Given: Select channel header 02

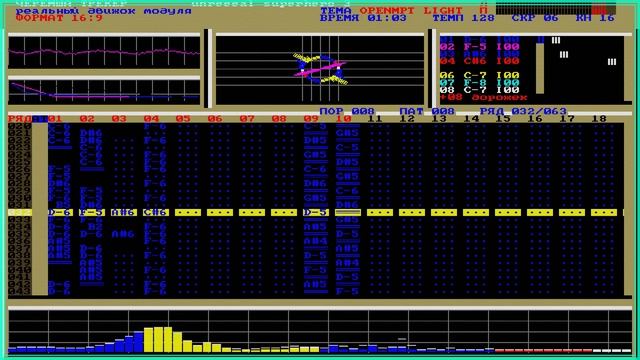Looking at the screenshot, I should point(87,119).
